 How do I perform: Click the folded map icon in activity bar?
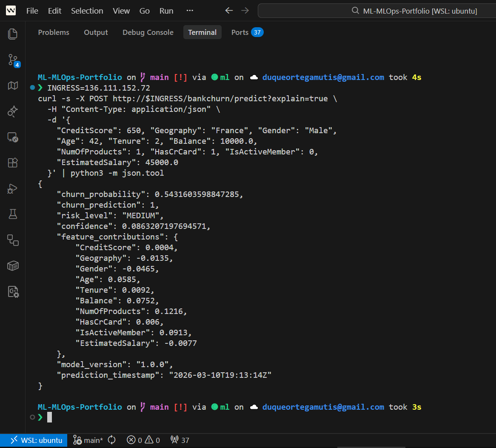coord(13,86)
